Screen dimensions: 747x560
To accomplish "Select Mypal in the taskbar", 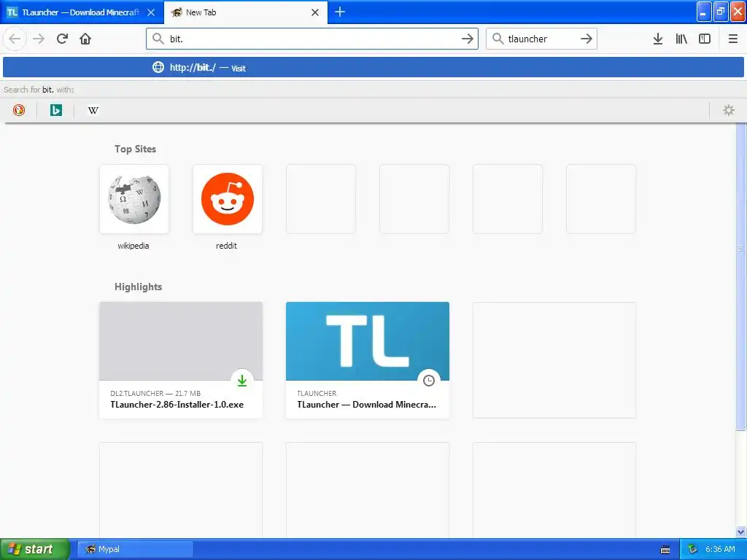I will click(x=135, y=549).
